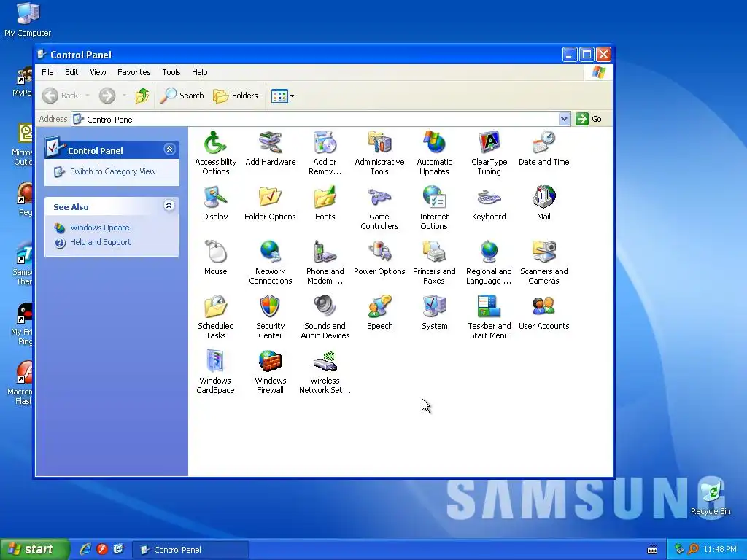The height and width of the screenshot is (560, 747).
Task: Click the Start button
Action: point(34,549)
